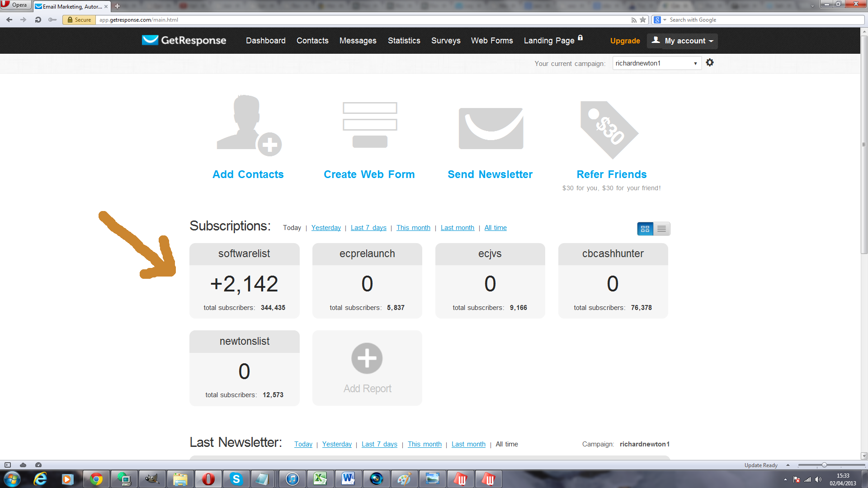Image resolution: width=868 pixels, height=488 pixels.
Task: Show Last Newsletter for Last 7 days
Action: (x=379, y=444)
